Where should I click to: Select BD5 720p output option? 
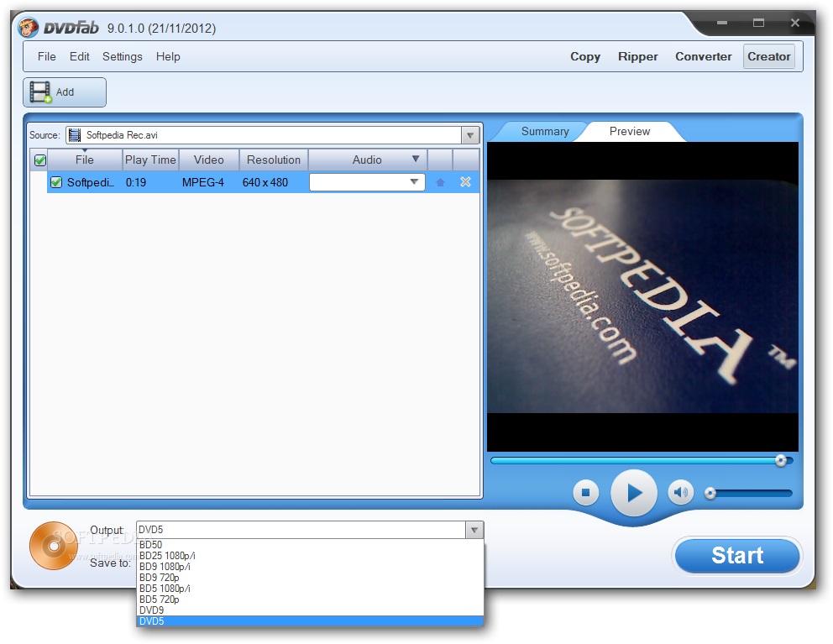click(310, 599)
